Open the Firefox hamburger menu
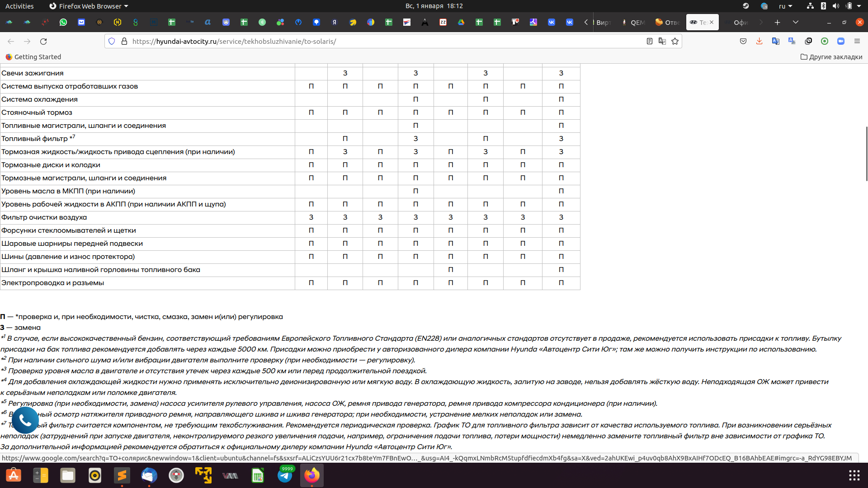Viewport: 868px width, 488px height. 857,41
